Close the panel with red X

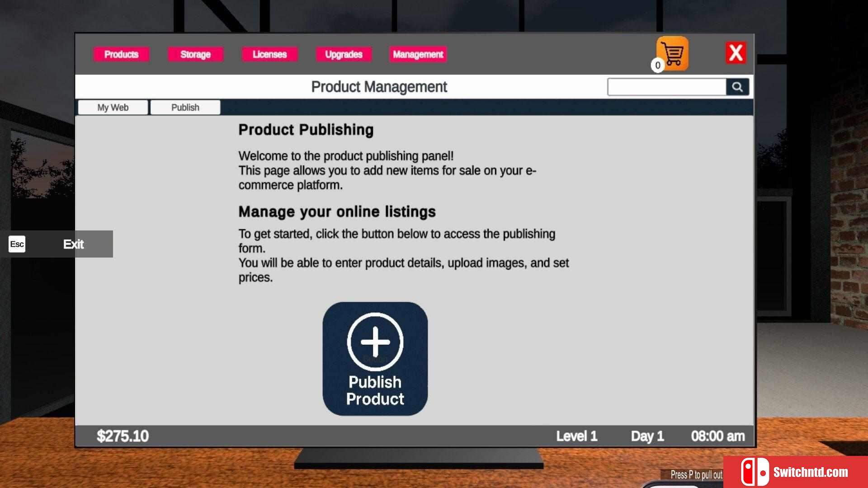pos(736,53)
